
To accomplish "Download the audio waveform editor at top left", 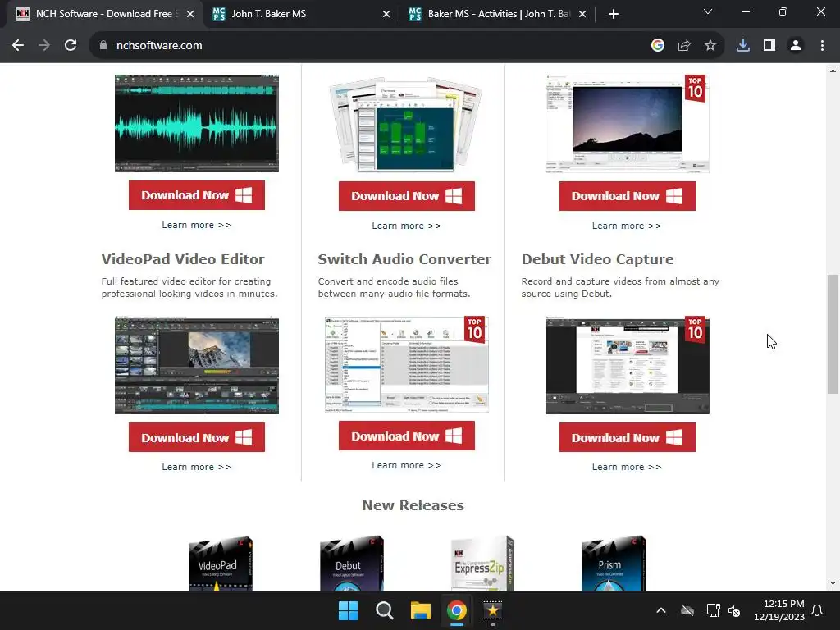I will coord(197,195).
